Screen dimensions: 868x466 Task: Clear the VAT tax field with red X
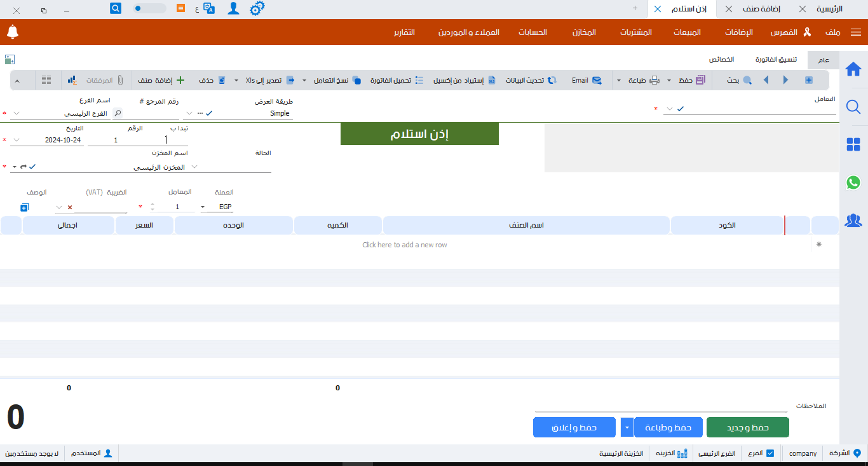point(70,207)
